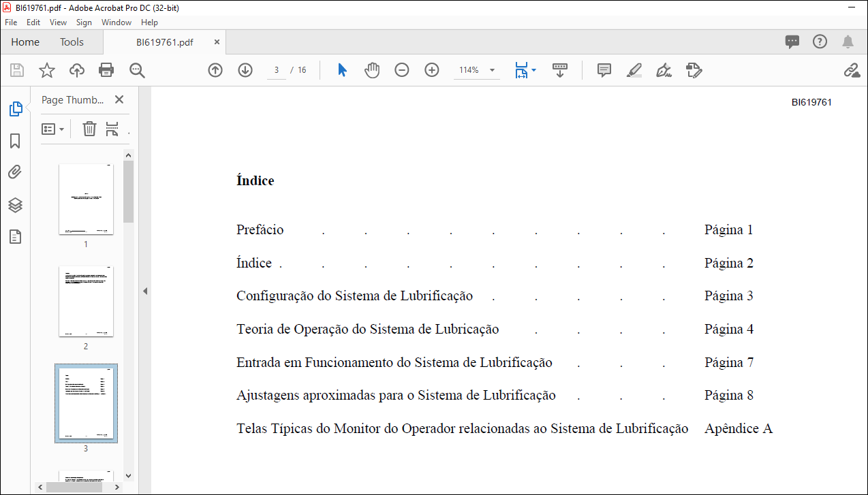The height and width of the screenshot is (495, 868).
Task: Open the Help question mark icon
Action: coord(820,42)
